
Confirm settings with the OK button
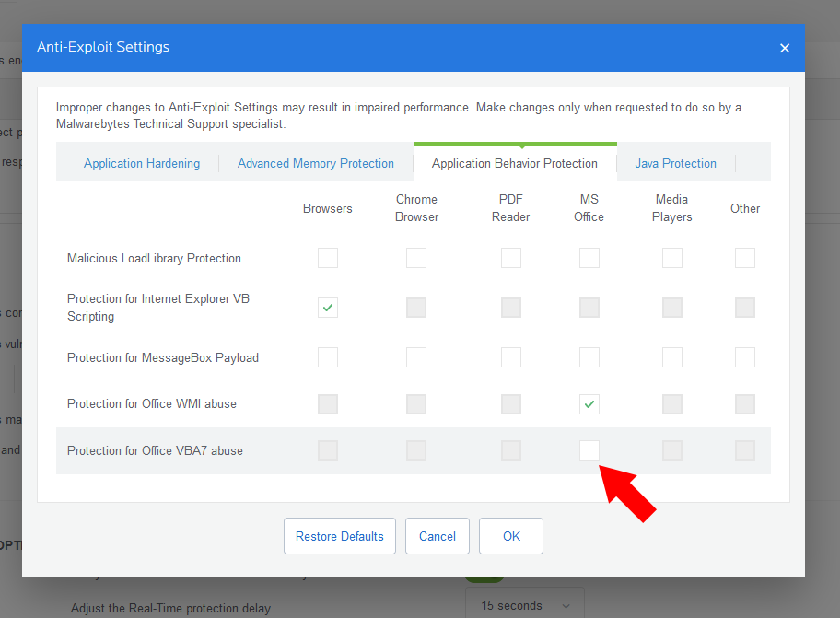tap(511, 536)
